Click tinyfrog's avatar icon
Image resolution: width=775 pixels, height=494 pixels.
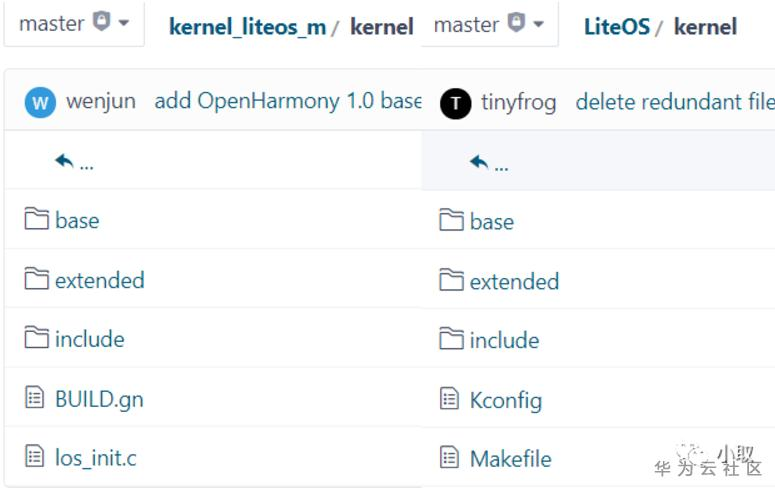click(x=455, y=103)
